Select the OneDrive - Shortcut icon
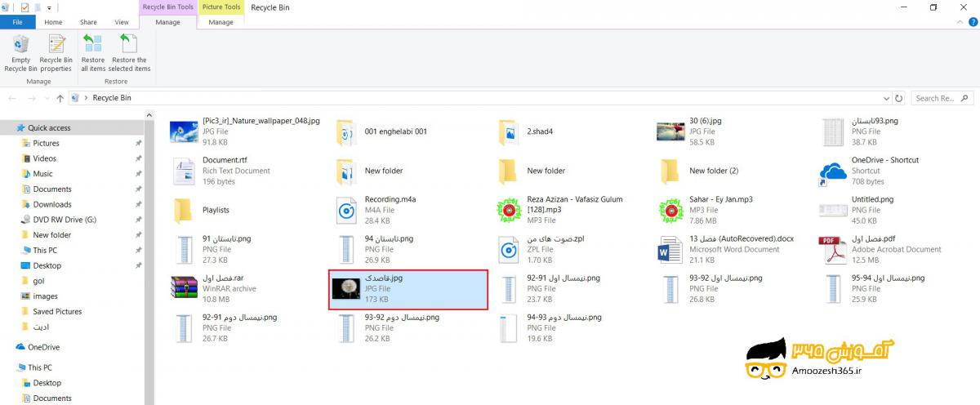 click(x=832, y=171)
